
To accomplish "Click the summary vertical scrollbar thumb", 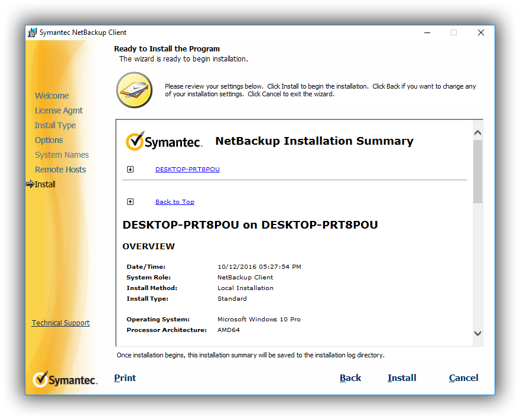I will click(477, 171).
